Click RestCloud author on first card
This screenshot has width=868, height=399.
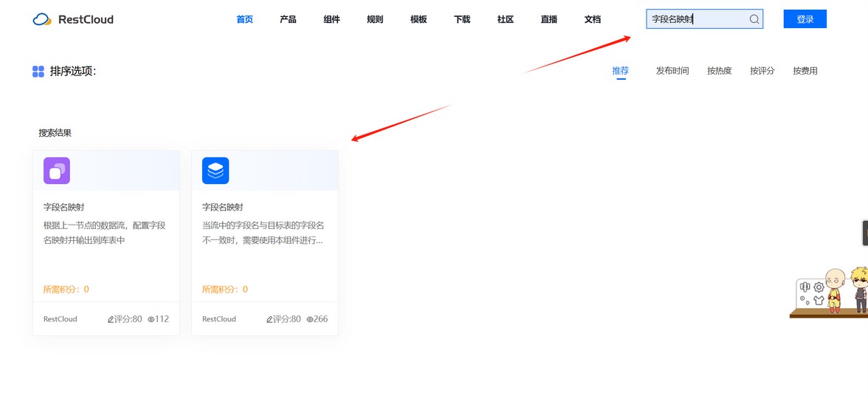[61, 319]
